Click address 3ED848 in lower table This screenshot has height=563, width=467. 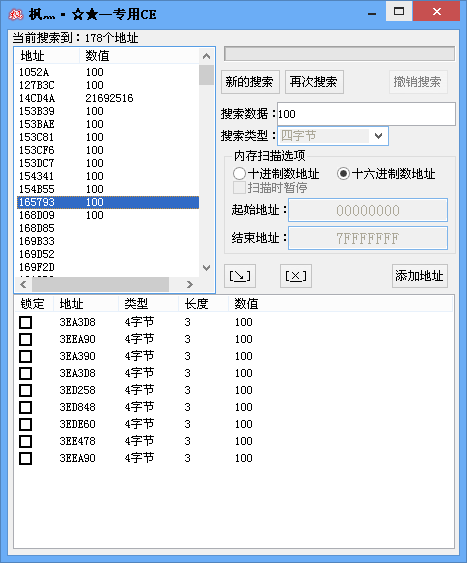tap(78, 407)
